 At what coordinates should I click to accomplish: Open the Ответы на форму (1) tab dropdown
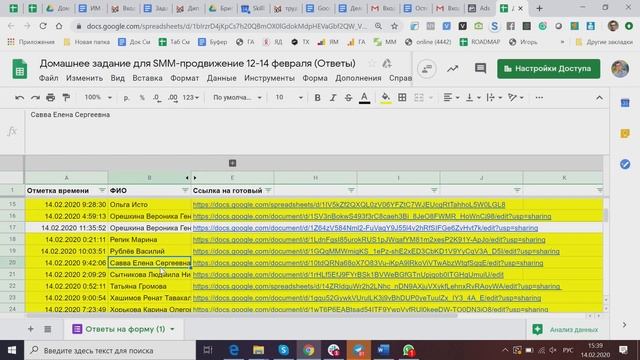(x=172, y=329)
